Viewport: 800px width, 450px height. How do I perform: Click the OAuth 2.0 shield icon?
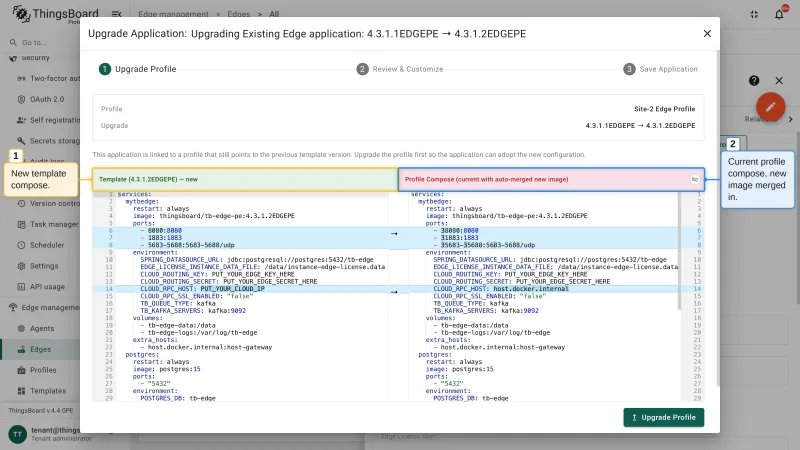tap(21, 99)
